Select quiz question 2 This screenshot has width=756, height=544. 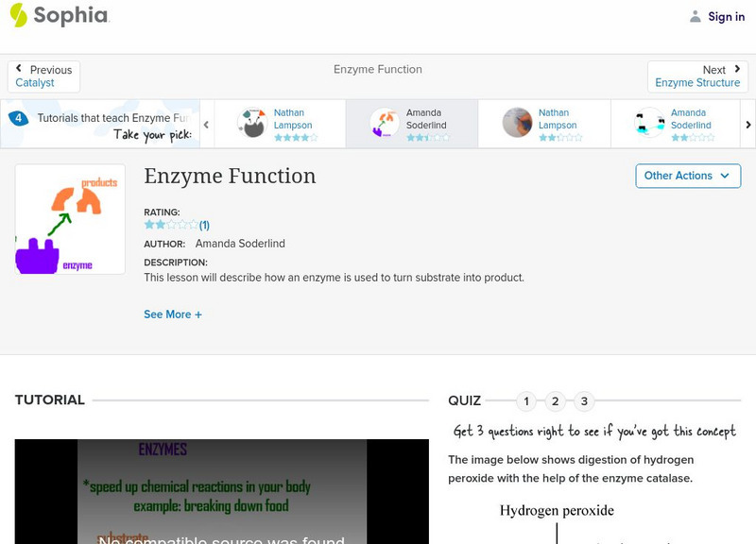point(556,401)
